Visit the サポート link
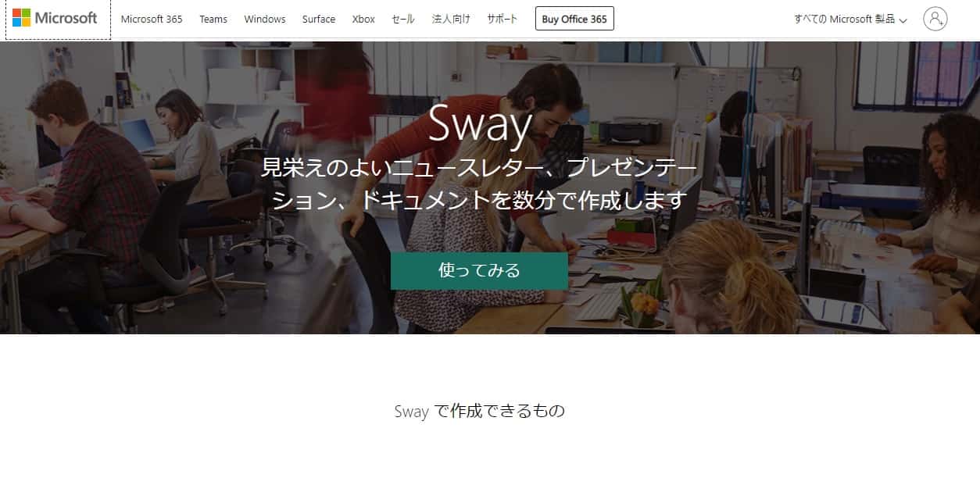 502,20
